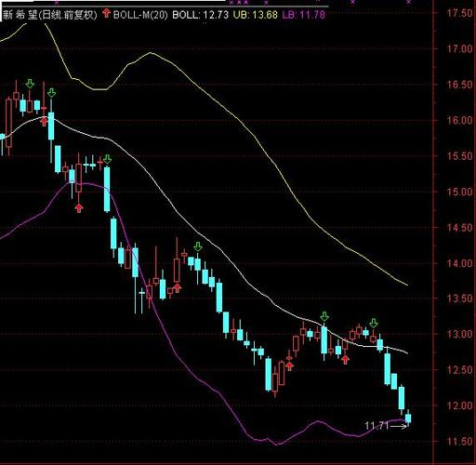Click the BOLL: 12.73 mid-band value
This screenshot has width=476, height=465.
(200, 15)
